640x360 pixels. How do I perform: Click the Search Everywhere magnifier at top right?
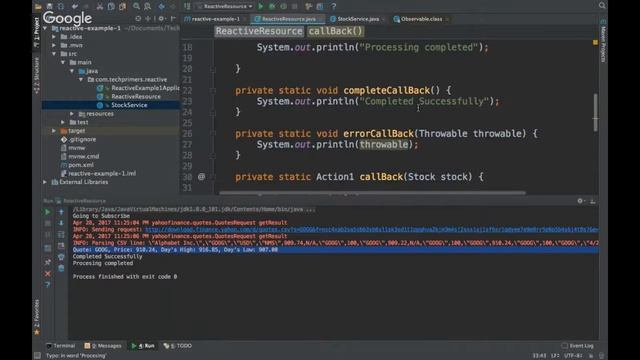click(x=602, y=6)
